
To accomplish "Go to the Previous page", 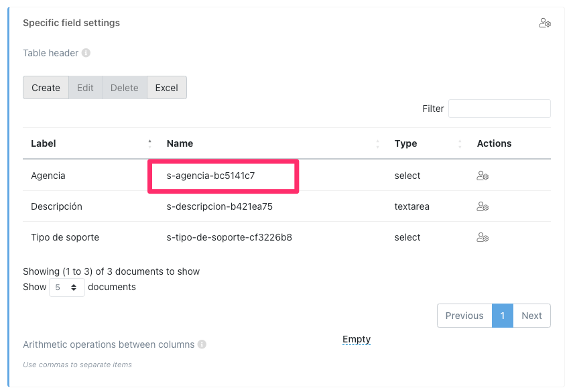I will [x=464, y=316].
